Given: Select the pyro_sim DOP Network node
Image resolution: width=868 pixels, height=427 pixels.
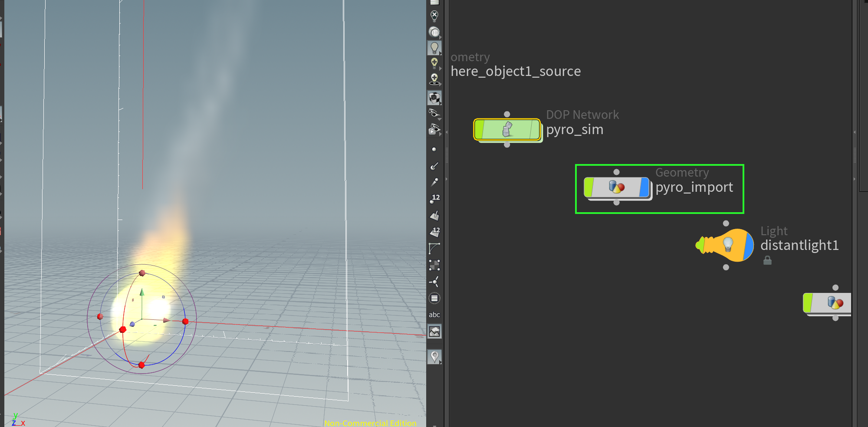Looking at the screenshot, I should (x=507, y=130).
